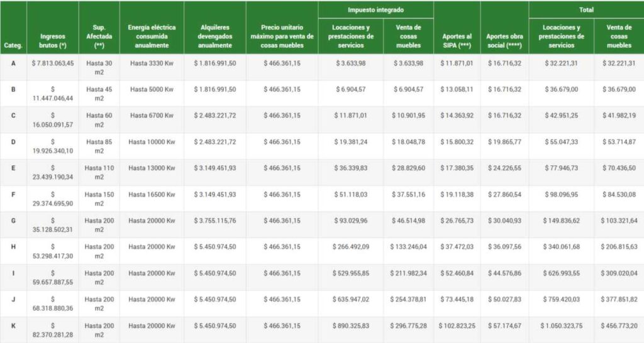The image size is (644, 343).
Task: Click category K row label
Action: click(x=13, y=326)
